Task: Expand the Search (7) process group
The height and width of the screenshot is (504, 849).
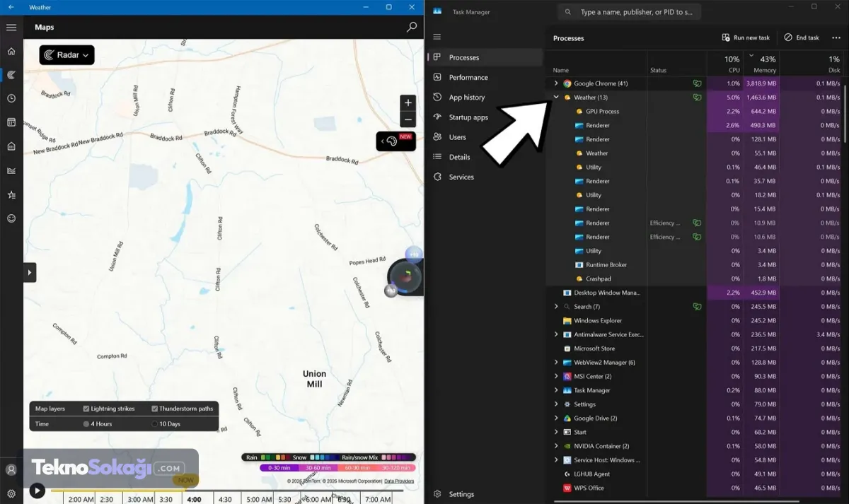Action: (x=556, y=307)
